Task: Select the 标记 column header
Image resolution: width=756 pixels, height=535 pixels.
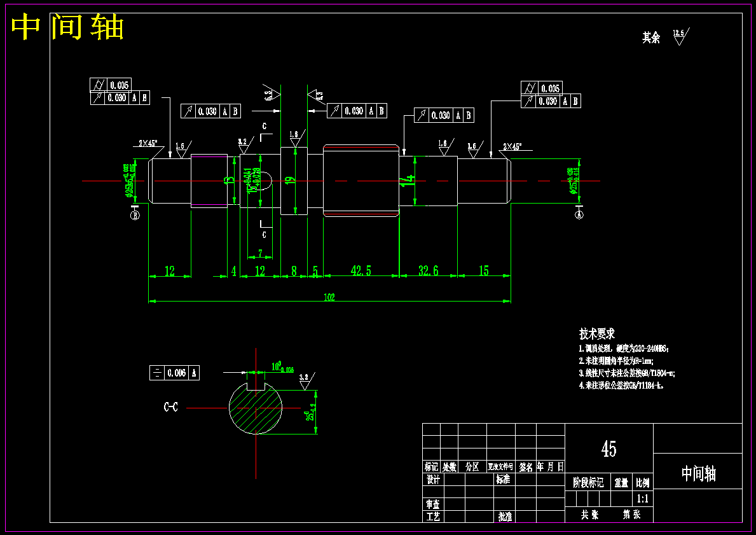Action: [431, 467]
